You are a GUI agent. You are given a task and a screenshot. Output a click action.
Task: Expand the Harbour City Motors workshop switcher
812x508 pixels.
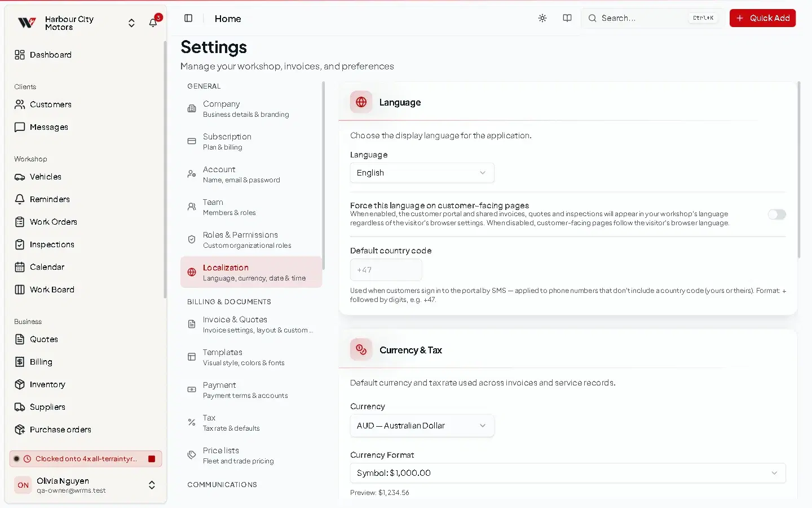[x=131, y=23]
